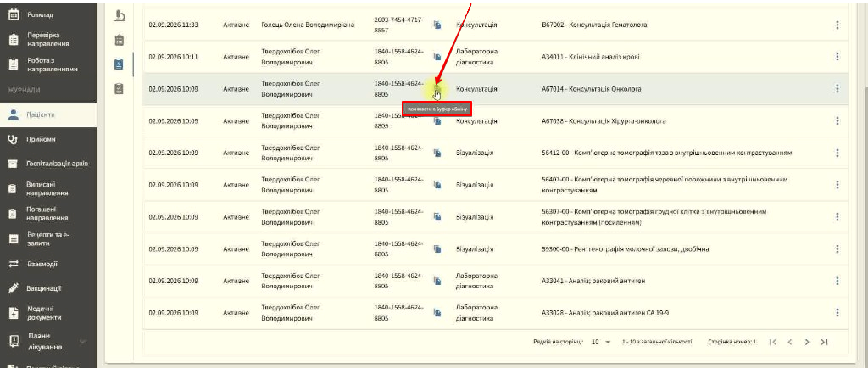Jump to last page of results
868x368 pixels.
824,342
